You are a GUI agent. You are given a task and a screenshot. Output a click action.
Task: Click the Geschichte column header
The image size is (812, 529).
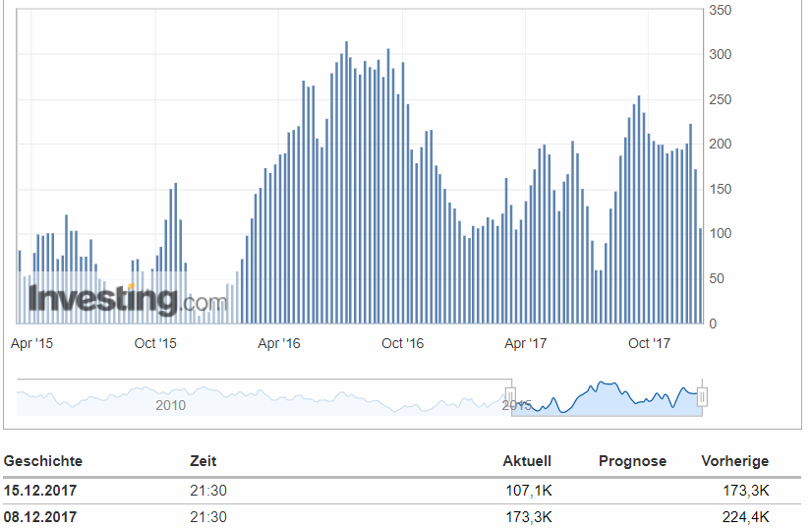(43, 461)
